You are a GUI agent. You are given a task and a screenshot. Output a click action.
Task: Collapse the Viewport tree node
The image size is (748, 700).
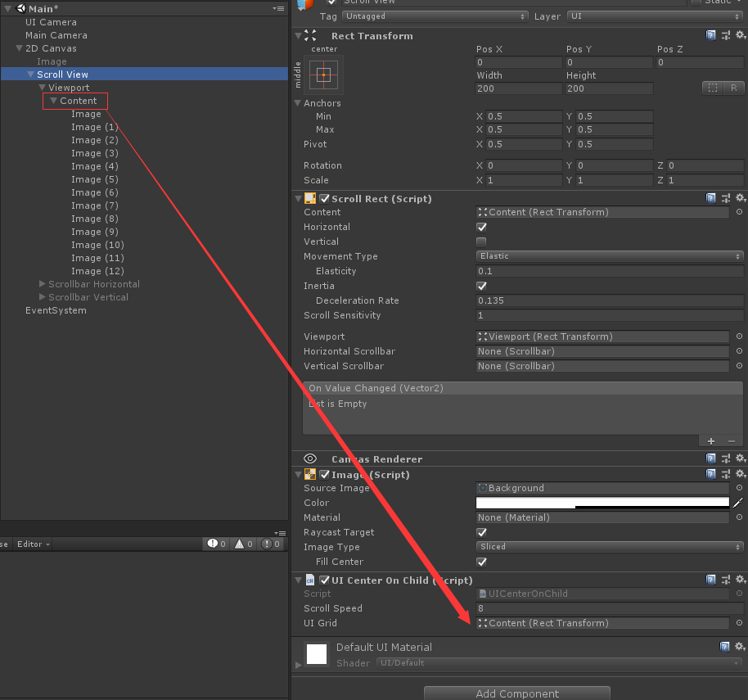42,88
